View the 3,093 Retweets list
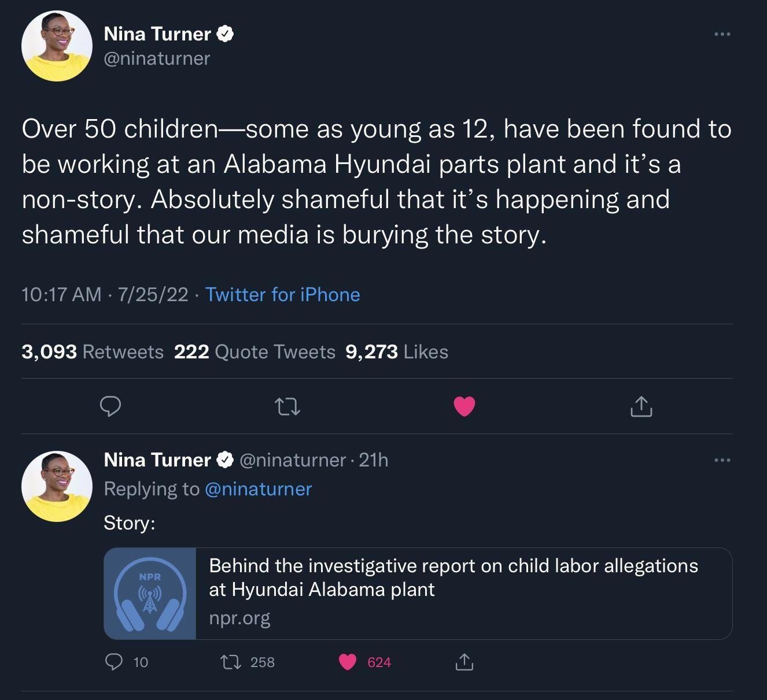Viewport: 767px width, 700px height. point(91,351)
